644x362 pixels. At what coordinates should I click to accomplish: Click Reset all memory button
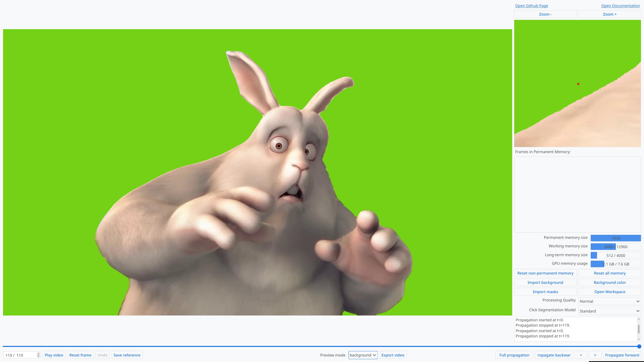pyautogui.click(x=610, y=273)
